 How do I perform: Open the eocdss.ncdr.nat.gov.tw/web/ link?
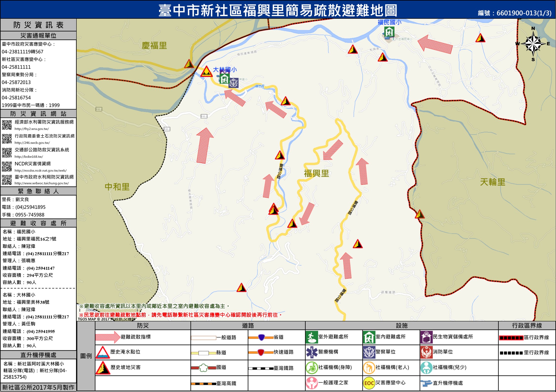[x=41, y=170]
